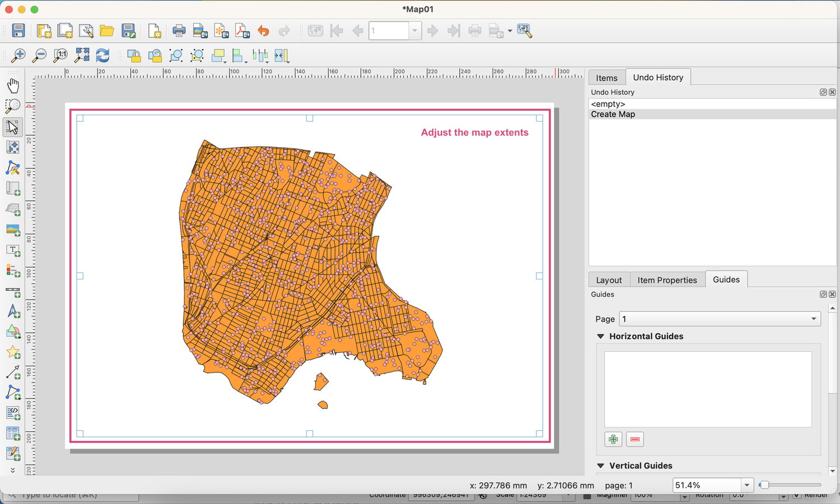840x504 pixels.
Task: Zoom layout to full extent
Action: click(x=81, y=55)
